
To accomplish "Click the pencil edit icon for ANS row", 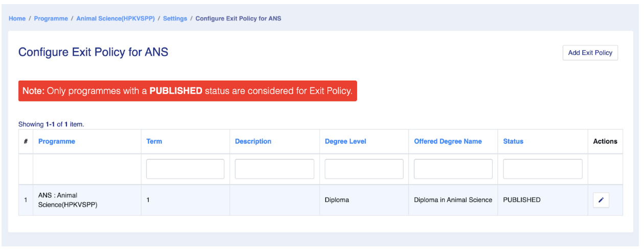I will click(601, 200).
